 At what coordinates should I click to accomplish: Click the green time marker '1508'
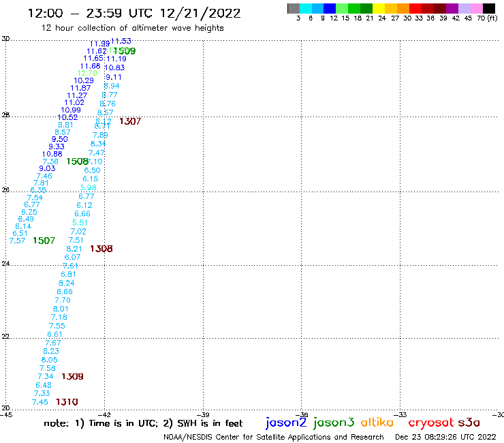77,161
